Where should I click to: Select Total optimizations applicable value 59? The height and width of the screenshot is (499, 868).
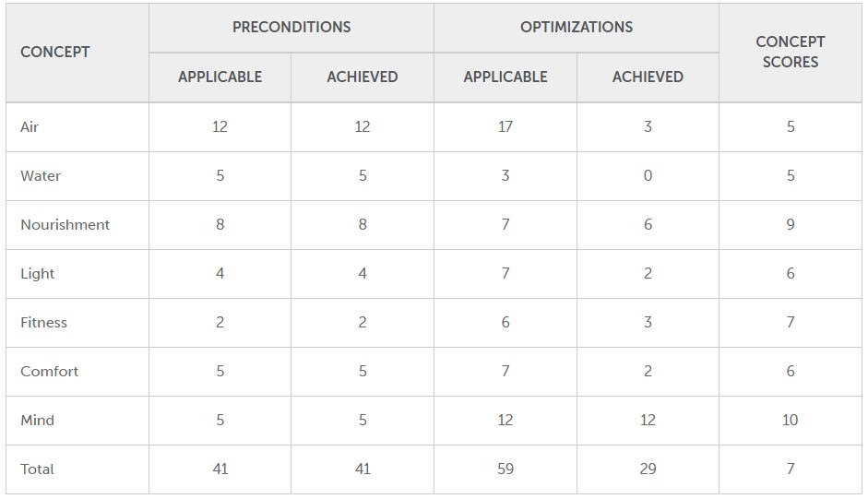(x=505, y=469)
